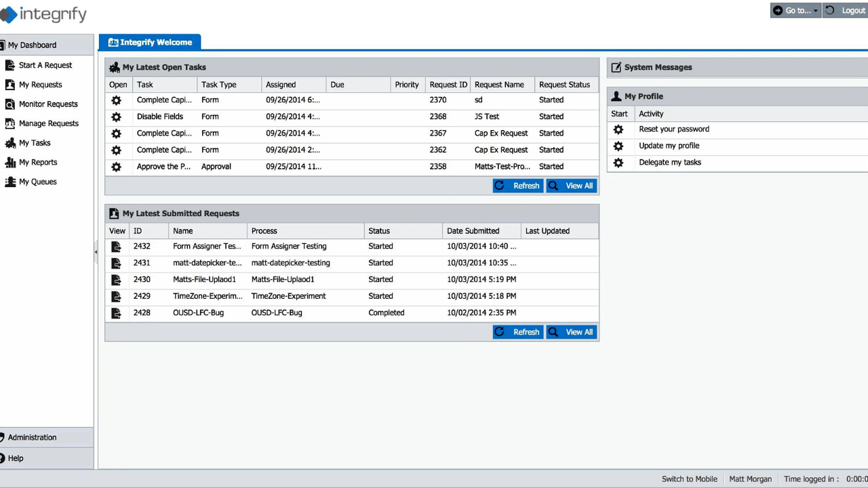Screen dimensions: 868x488
Task: Expand the Help section
Action: coord(47,458)
